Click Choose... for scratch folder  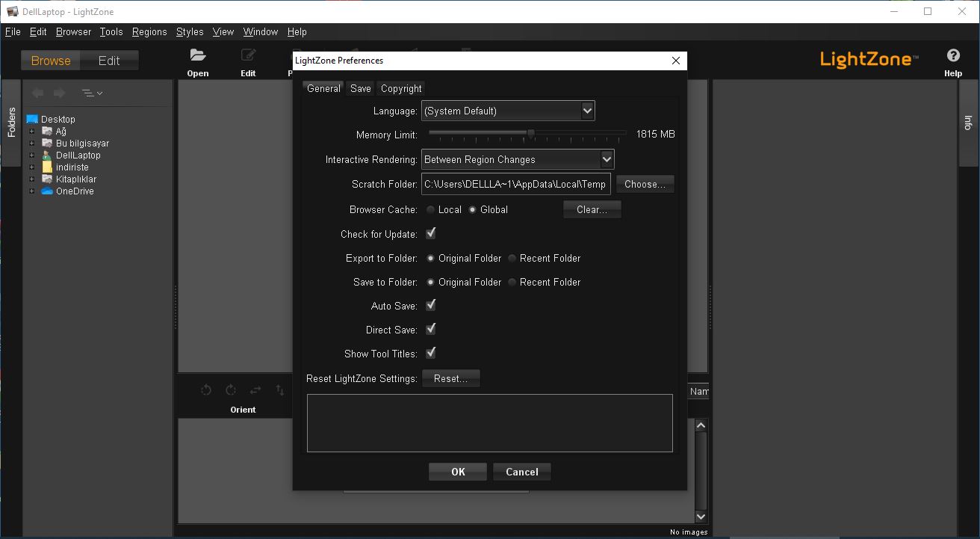(645, 184)
